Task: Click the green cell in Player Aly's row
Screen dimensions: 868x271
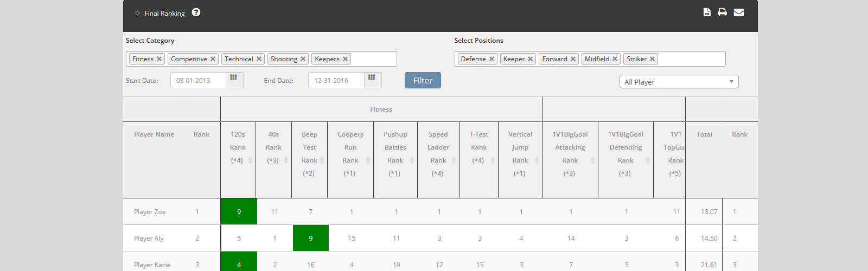Action: [x=310, y=238]
